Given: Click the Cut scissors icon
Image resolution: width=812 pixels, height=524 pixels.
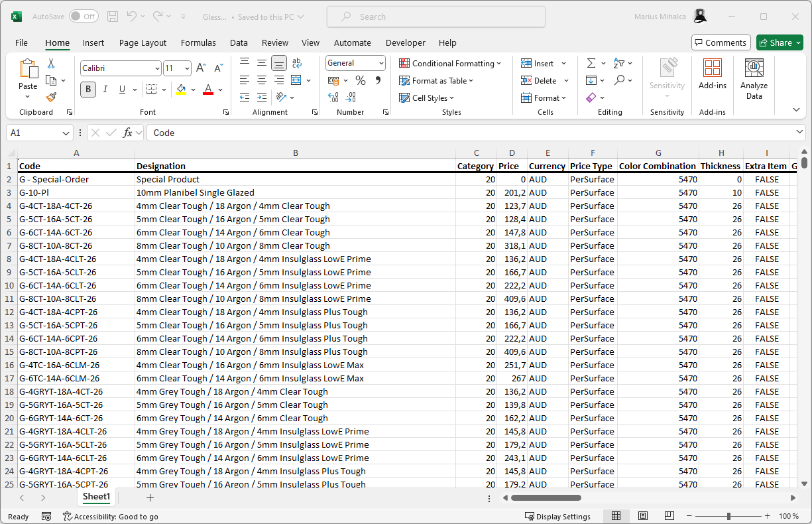Looking at the screenshot, I should (x=51, y=64).
